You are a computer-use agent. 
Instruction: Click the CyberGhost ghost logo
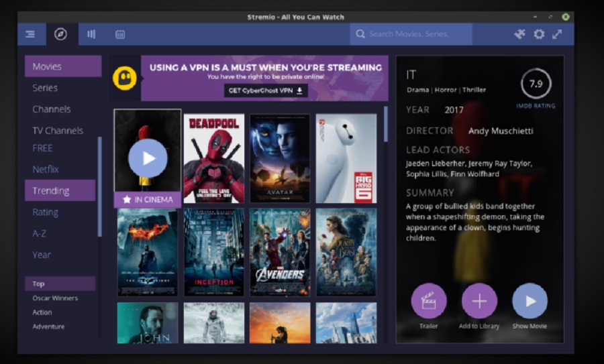[124, 78]
